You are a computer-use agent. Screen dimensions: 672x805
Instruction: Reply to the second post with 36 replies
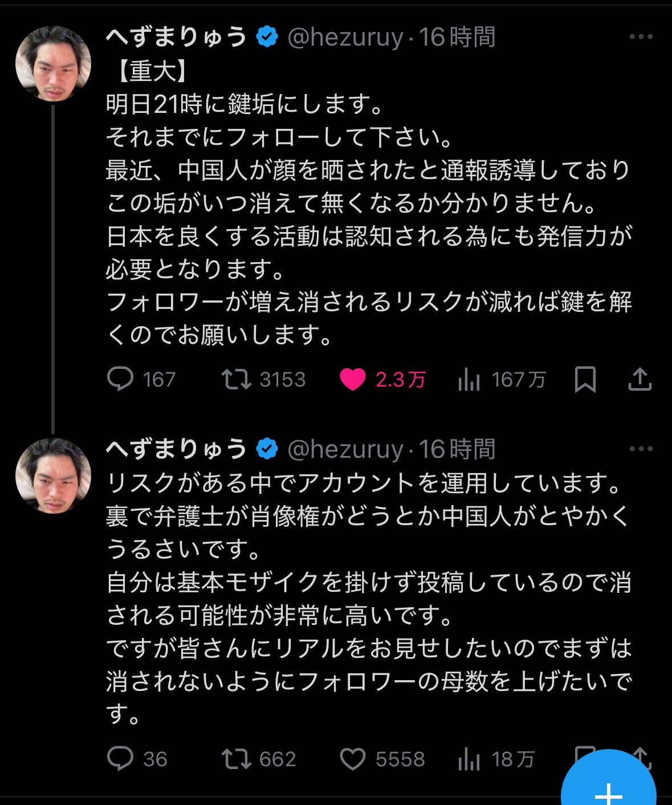point(120,759)
